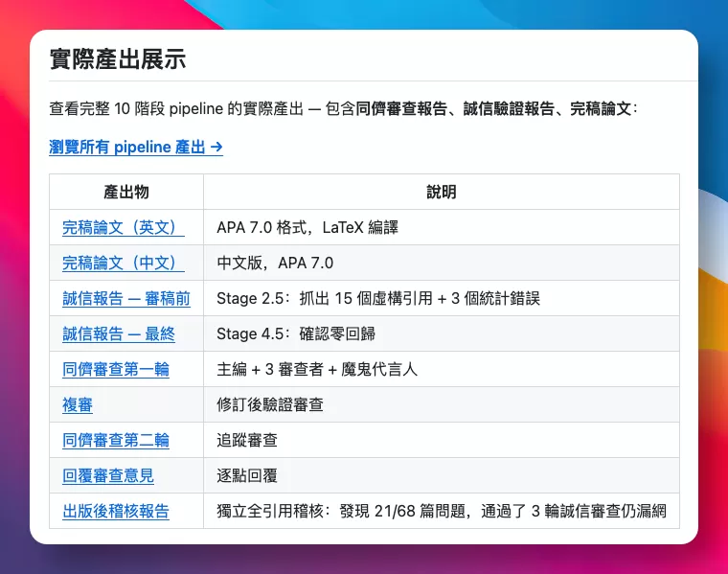728x574 pixels.
Task: Click the 'Stage 2.5：抓出 15 個虛構引用' cell
Action: (x=442, y=298)
